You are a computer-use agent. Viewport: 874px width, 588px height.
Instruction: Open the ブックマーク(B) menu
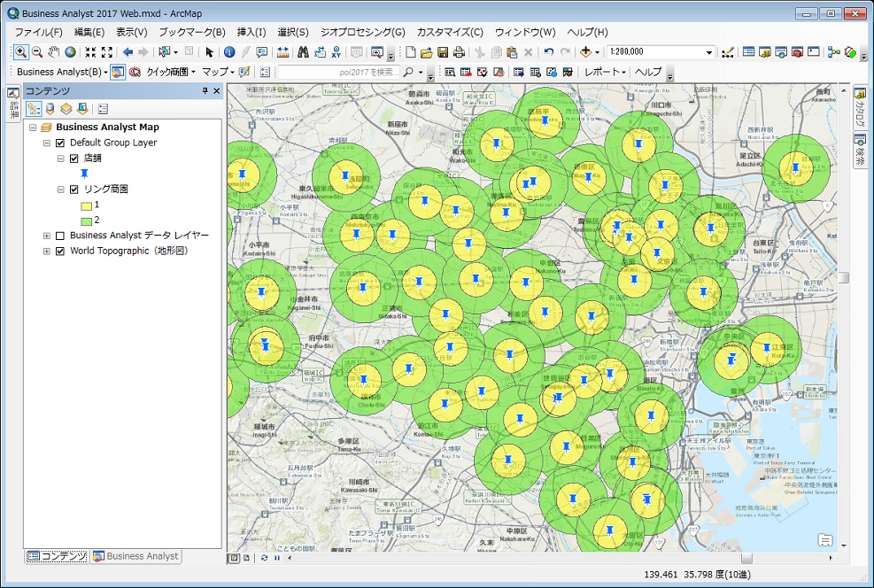[192, 33]
